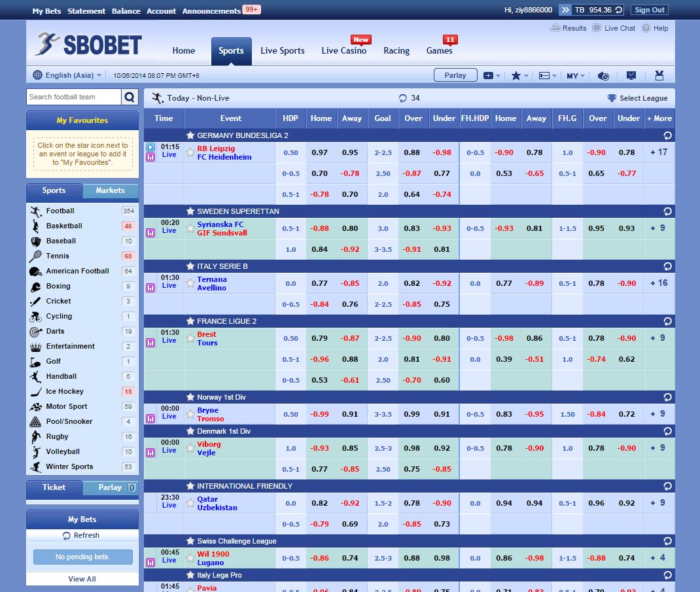Star the ITALY SERIE B league header
The height and width of the screenshot is (592, 700).
[x=190, y=266]
